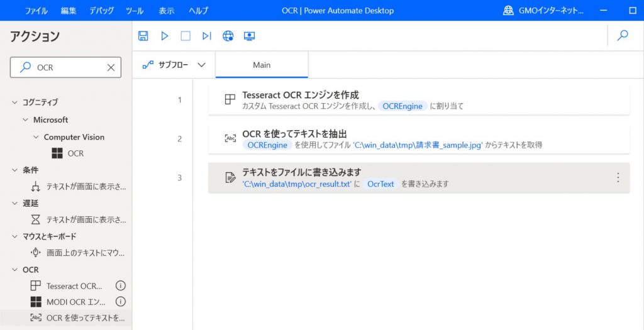
Task: Run next action with step icon
Action: (206, 36)
